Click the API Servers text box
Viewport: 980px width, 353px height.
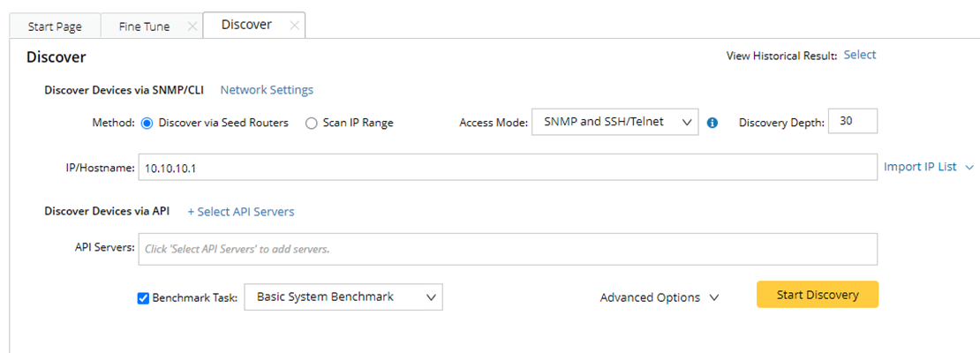click(507, 249)
